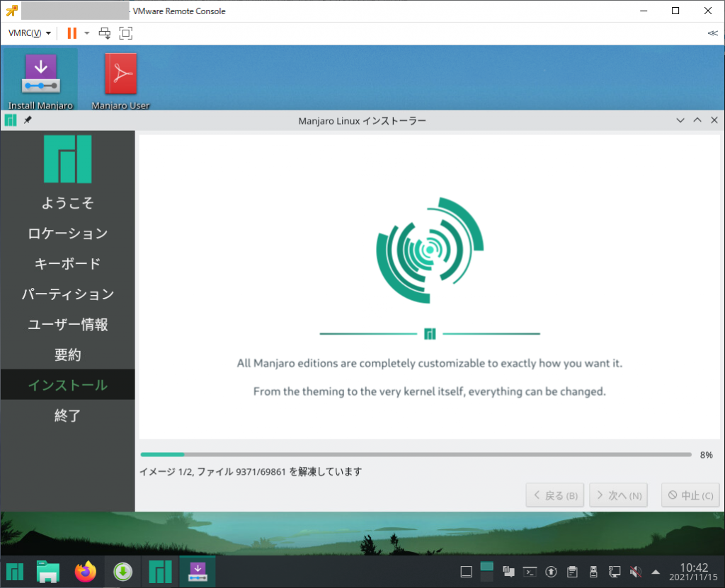
Task: Open the Manjaro chat tray icon
Action: pyautogui.click(x=508, y=572)
